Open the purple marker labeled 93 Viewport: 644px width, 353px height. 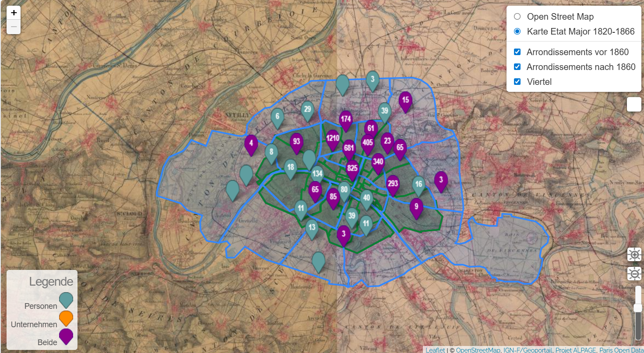point(297,143)
